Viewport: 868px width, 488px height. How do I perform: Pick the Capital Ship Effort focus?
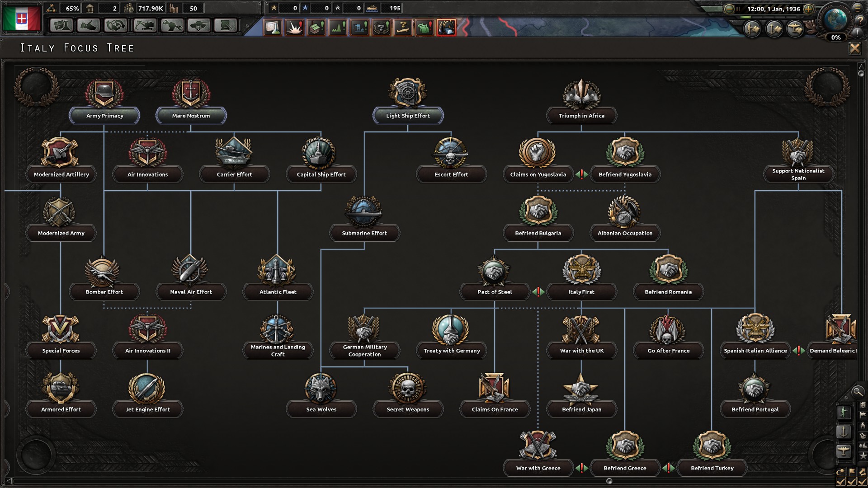coord(321,160)
